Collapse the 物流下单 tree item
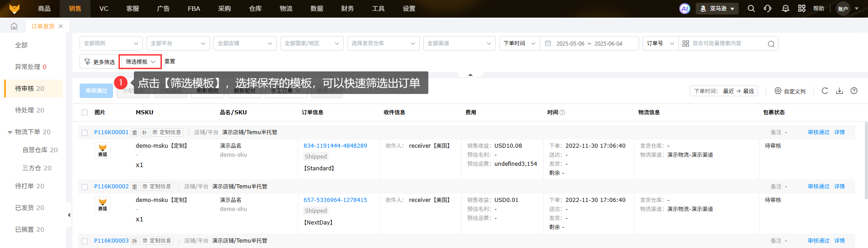This screenshot has height=248, width=868. 10,132
